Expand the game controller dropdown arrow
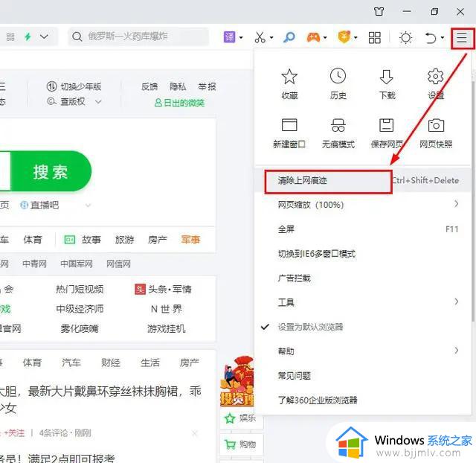Image resolution: width=476 pixels, height=463 pixels. point(325,38)
